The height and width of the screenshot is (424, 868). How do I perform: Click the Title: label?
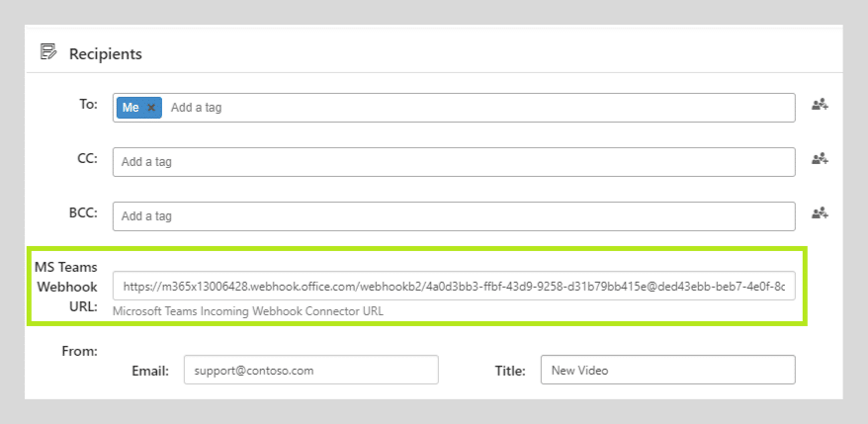click(510, 371)
